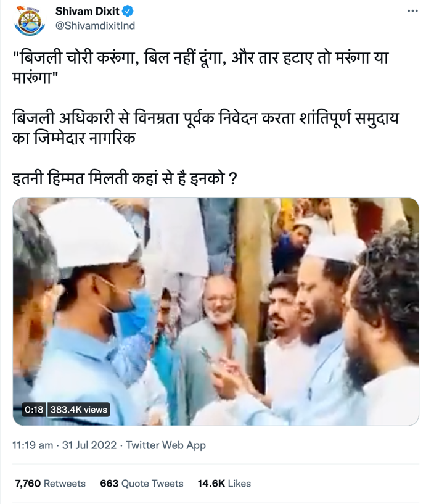This screenshot has width=426, height=504.
Task: View the 663 Quote Tweets list
Action: pyautogui.click(x=142, y=484)
